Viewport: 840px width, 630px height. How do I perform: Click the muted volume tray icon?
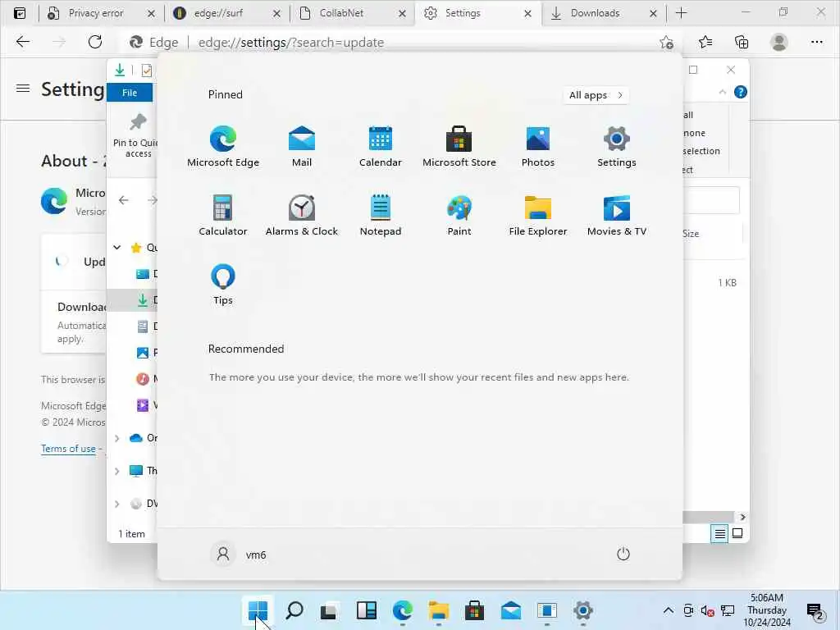click(x=707, y=610)
